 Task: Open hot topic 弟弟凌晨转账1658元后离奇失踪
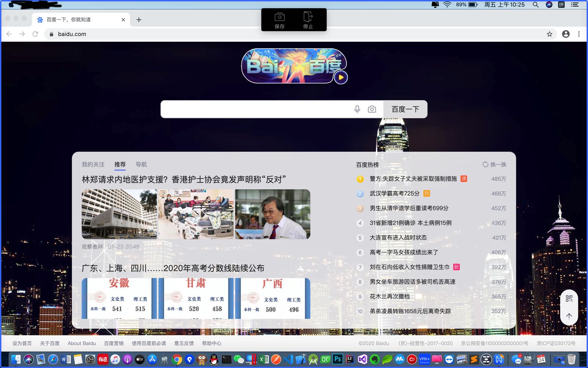(x=410, y=311)
